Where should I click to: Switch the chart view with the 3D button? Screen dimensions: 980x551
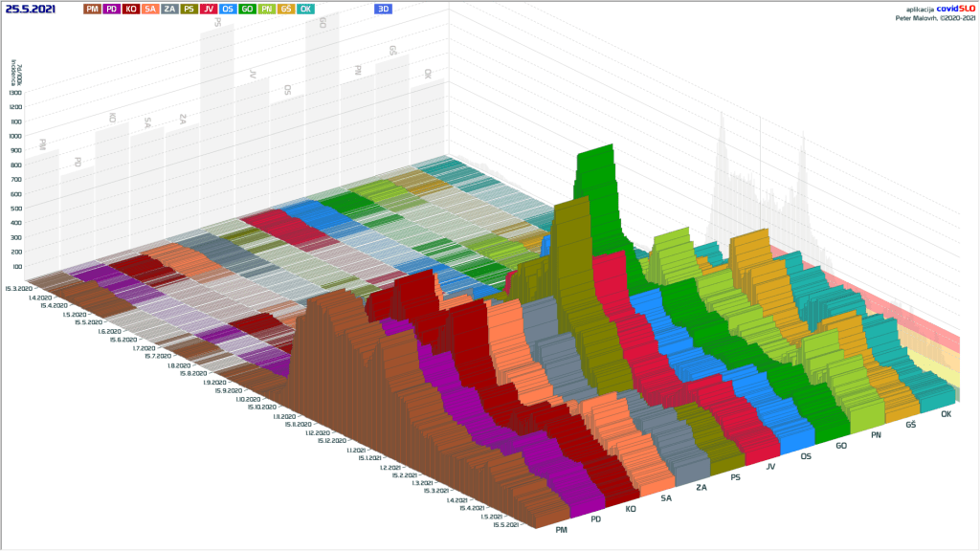click(383, 9)
